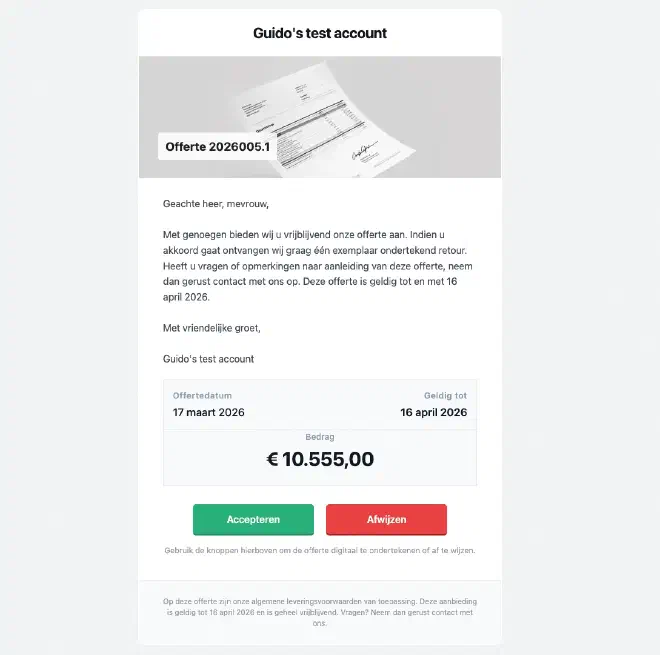Click the euro sign before the amount
Viewport: 660px width, 655px height.
[x=272, y=459]
